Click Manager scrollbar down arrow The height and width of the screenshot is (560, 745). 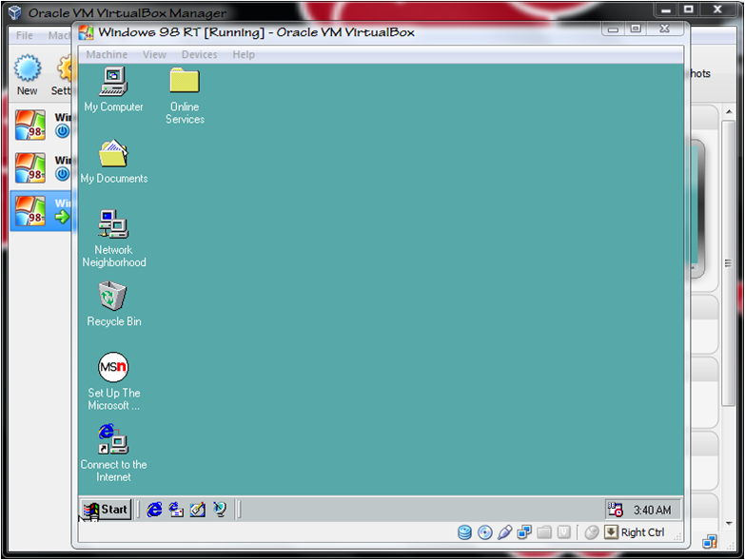tap(729, 524)
